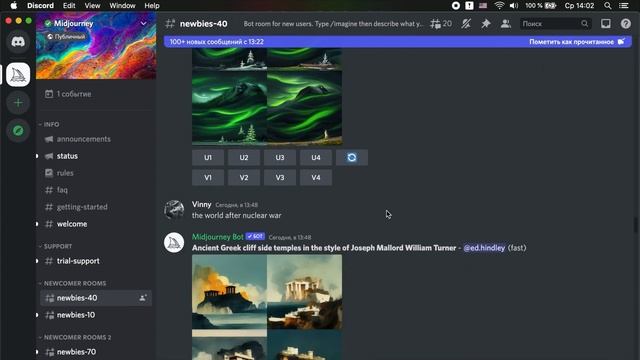This screenshot has width=640, height=360.
Task: Click the input language flag icon
Action: [x=483, y=6]
